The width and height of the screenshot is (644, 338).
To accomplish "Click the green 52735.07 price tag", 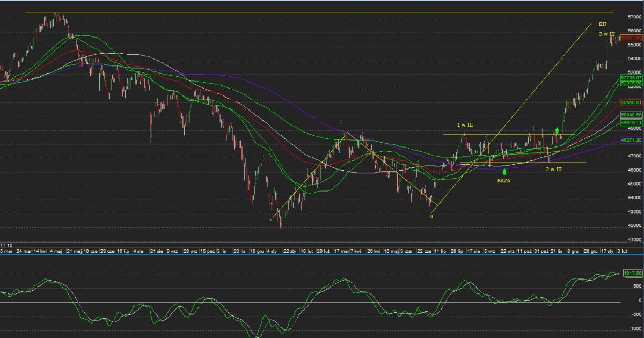I will click(632, 78).
